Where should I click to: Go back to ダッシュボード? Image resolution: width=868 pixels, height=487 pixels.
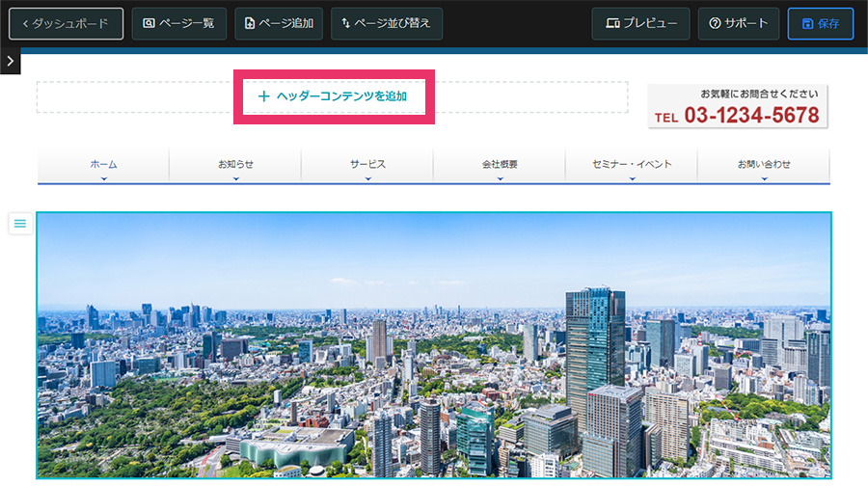(x=66, y=24)
